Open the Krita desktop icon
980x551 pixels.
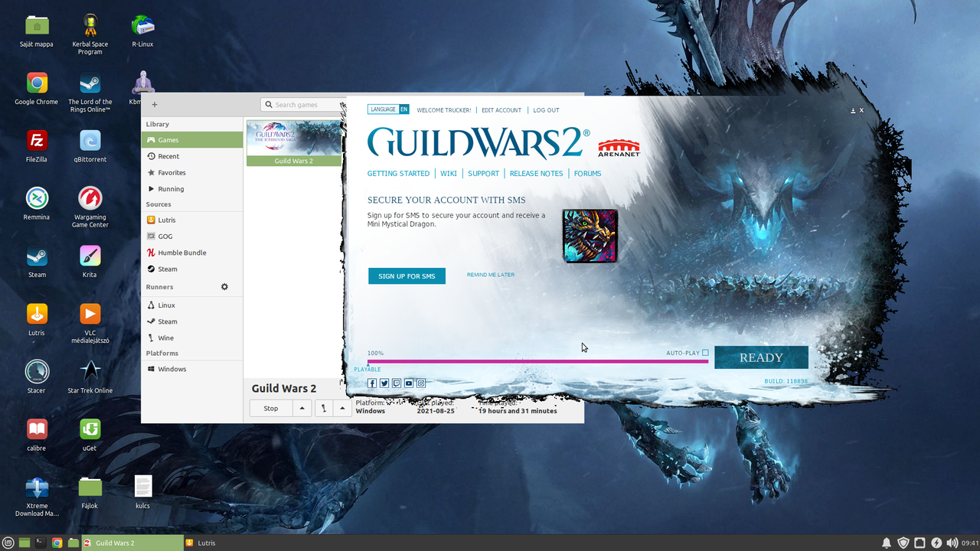(x=90, y=260)
